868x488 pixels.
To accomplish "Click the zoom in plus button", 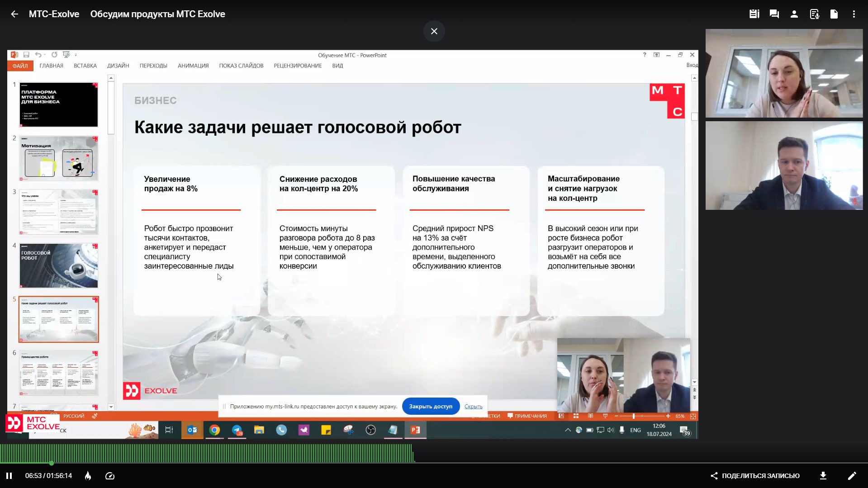I will (668, 416).
